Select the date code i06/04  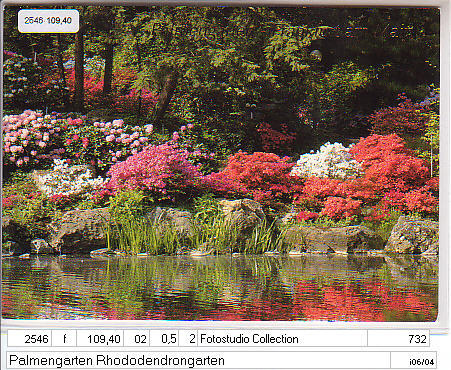click(x=413, y=361)
